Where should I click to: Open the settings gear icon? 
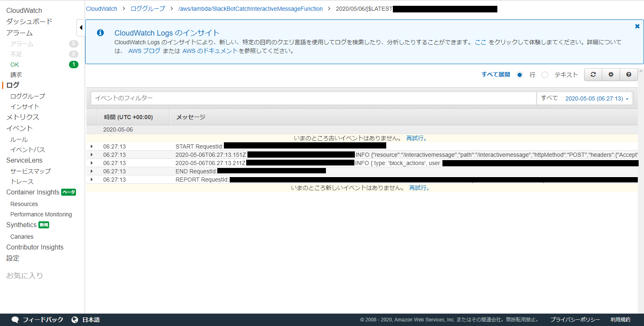611,74
